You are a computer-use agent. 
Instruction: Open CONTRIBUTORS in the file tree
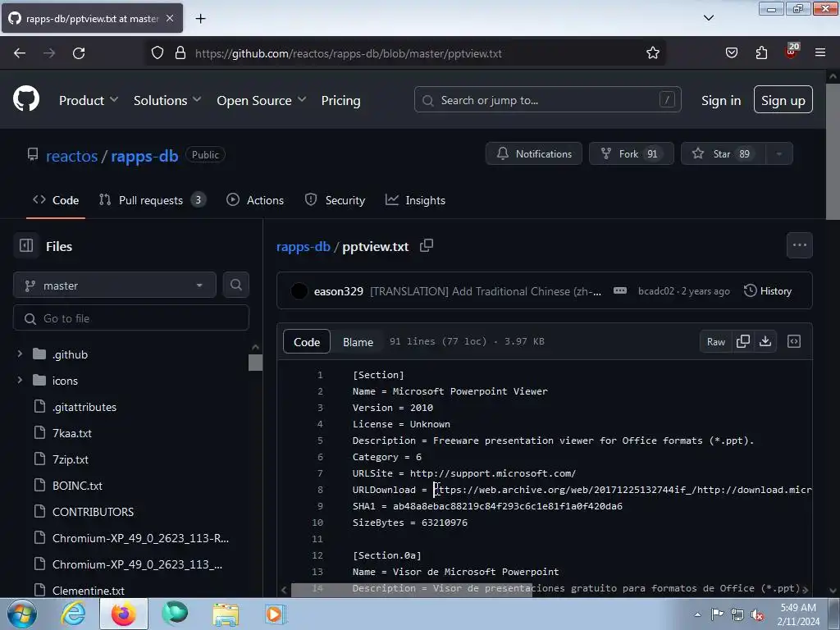(x=93, y=512)
